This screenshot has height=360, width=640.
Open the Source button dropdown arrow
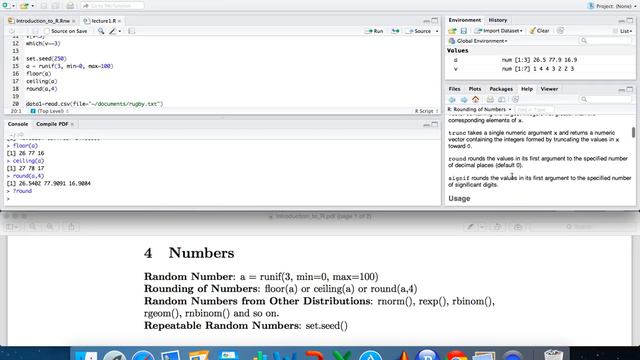tap(437, 31)
